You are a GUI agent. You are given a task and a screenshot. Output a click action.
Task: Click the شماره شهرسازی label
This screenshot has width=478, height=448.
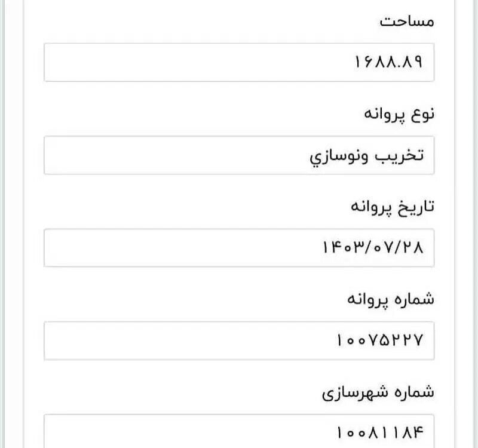[378, 392]
